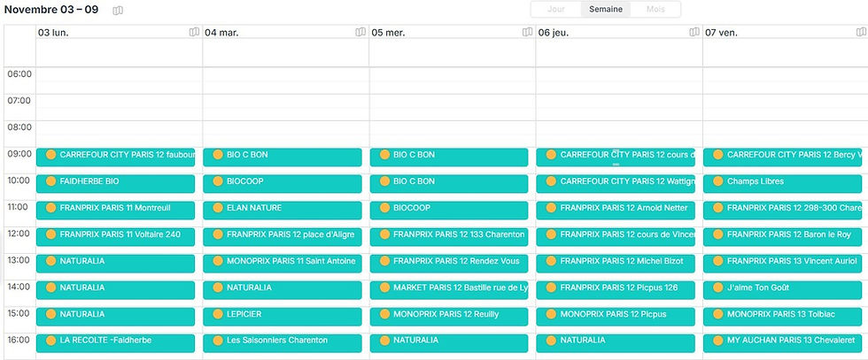
Task: Open MONOPRIX PARIS 11 Saint Antoine event
Action: click(283, 264)
